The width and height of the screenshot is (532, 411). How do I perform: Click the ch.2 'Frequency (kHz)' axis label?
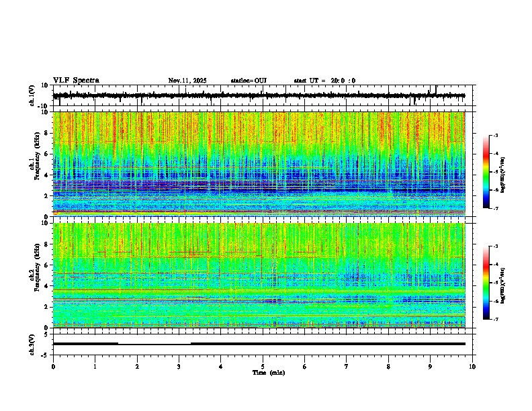tap(36, 267)
